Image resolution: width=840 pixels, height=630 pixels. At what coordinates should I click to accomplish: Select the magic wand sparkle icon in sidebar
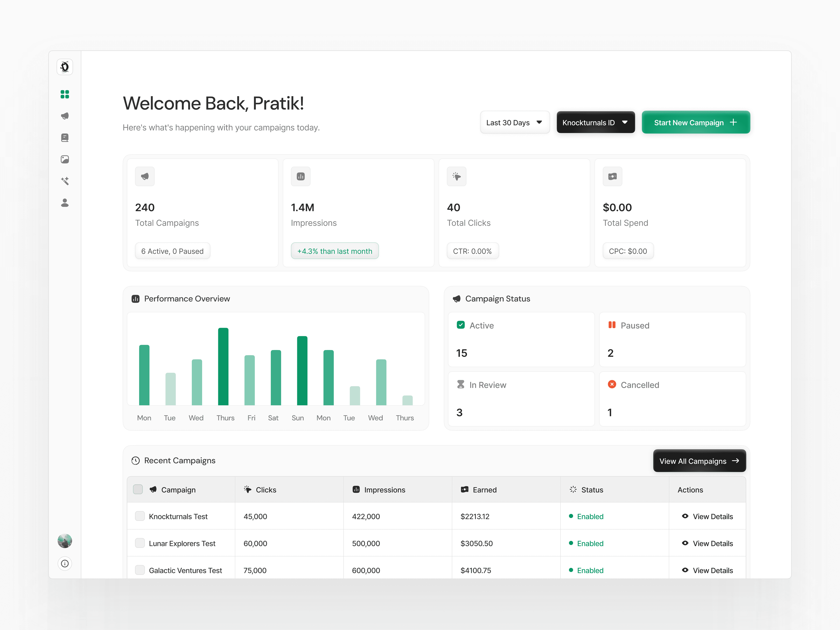[x=65, y=181]
